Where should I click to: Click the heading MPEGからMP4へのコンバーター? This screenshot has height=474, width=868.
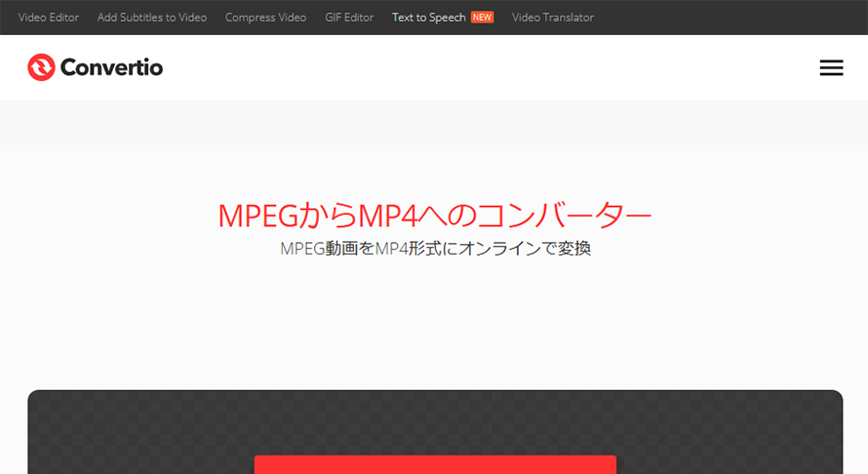pos(435,216)
